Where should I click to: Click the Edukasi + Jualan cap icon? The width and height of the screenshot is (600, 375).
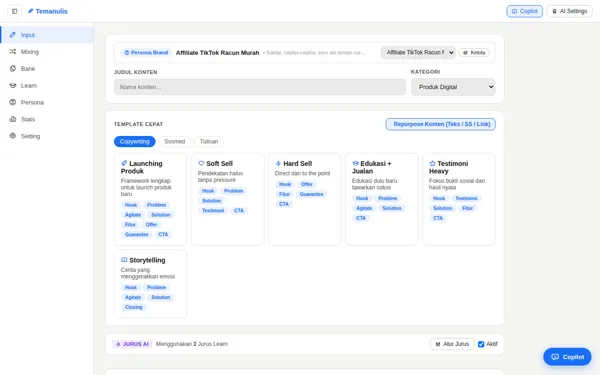pyautogui.click(x=355, y=163)
